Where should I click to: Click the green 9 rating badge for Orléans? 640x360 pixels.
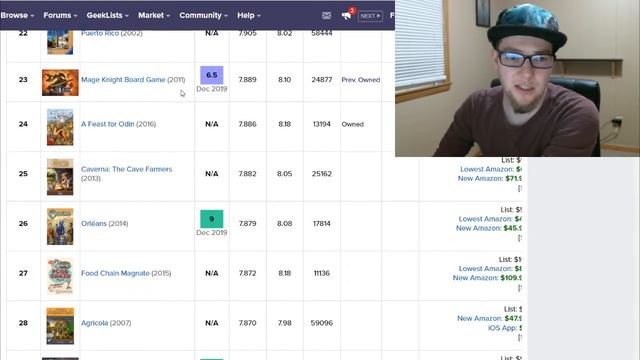211,219
